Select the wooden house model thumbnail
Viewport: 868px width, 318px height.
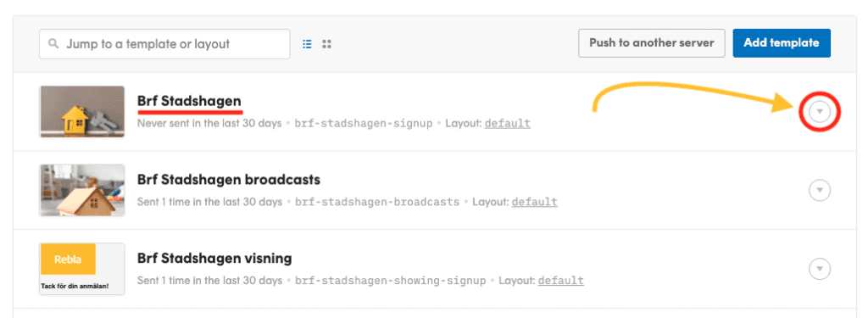[82, 190]
